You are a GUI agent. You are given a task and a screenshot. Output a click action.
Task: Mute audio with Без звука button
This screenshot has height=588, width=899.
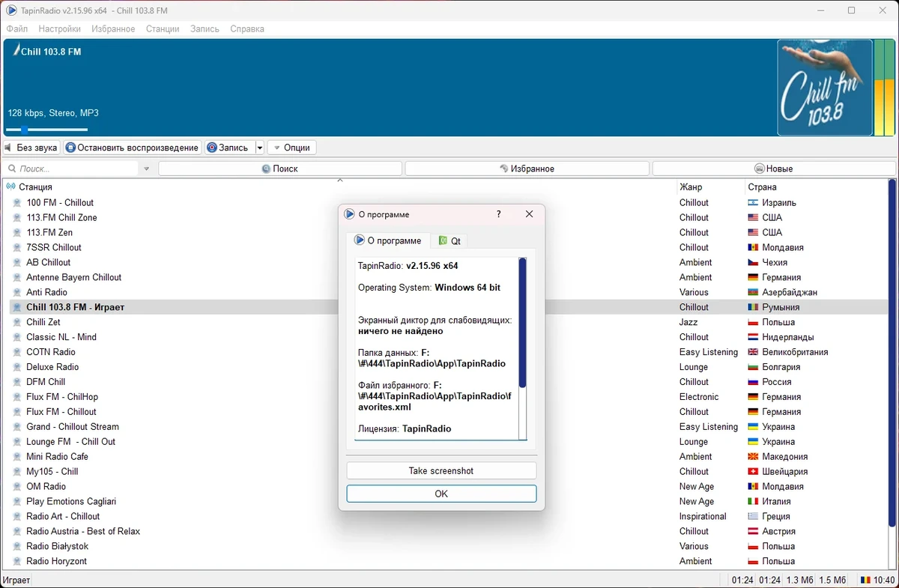point(32,148)
